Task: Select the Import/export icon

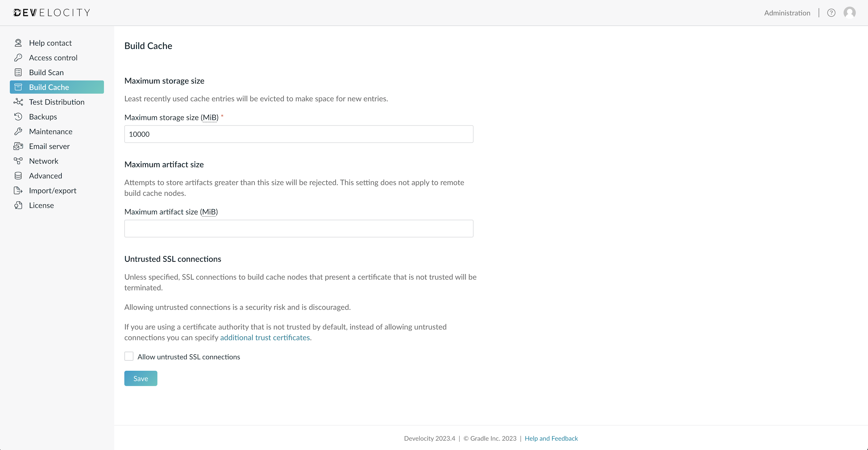Action: [x=19, y=190]
